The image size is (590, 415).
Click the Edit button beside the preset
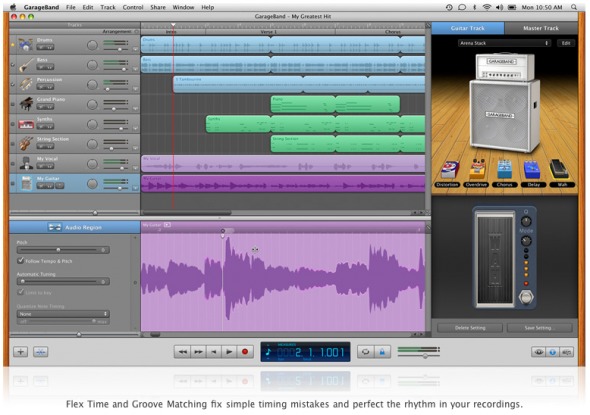(566, 43)
